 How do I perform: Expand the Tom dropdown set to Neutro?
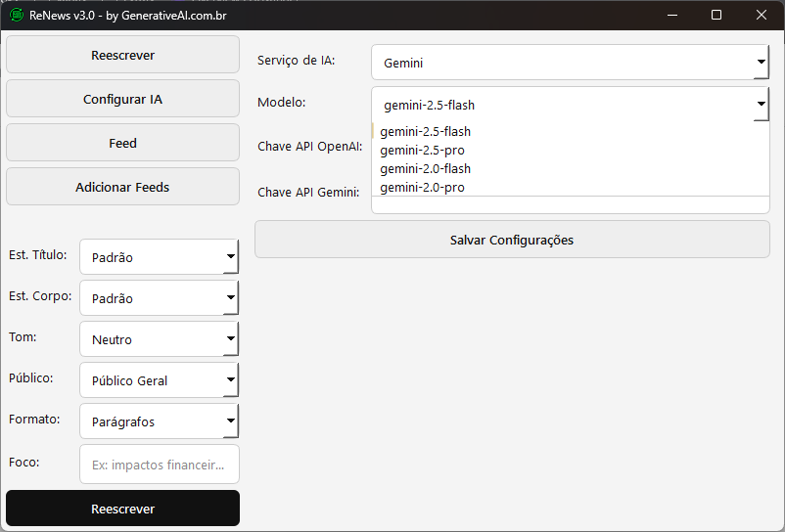(x=159, y=340)
